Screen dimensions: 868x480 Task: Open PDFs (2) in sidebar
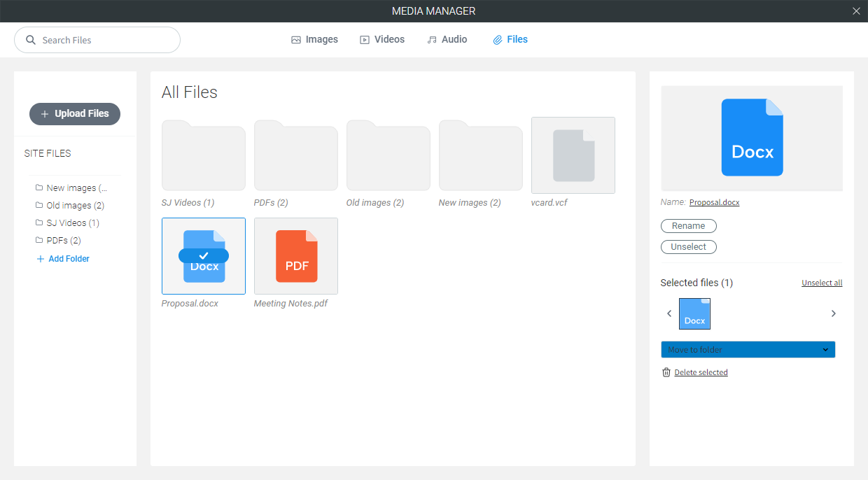(59, 241)
